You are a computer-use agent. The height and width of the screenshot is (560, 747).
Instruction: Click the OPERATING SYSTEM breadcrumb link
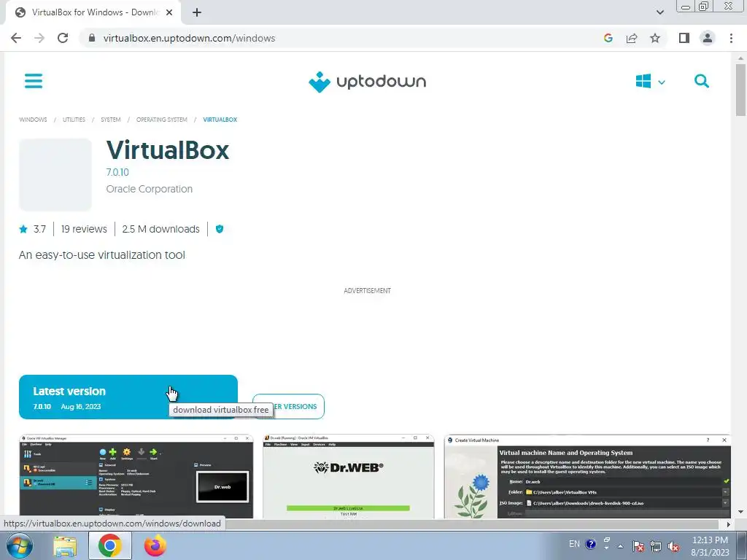point(161,120)
